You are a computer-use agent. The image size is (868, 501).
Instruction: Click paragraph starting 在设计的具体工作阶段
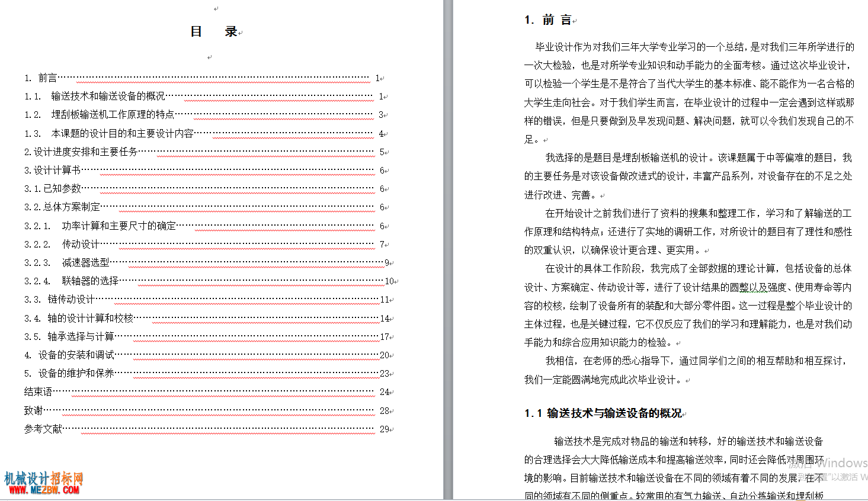688,305
